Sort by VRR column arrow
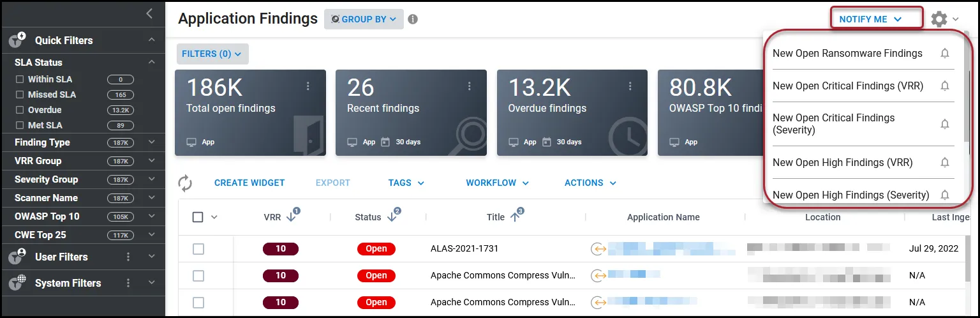This screenshot has height=318, width=980. (x=292, y=217)
